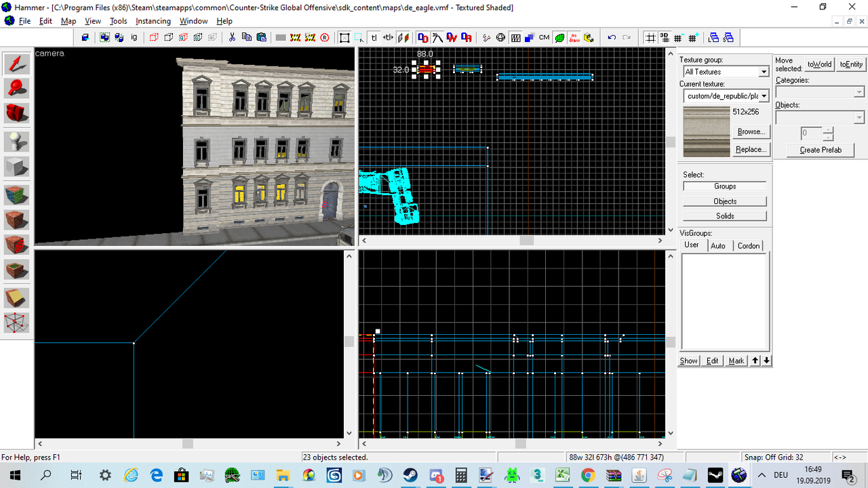Open Steam from the Windows taskbar
This screenshot has width=868, height=488.
click(410, 475)
